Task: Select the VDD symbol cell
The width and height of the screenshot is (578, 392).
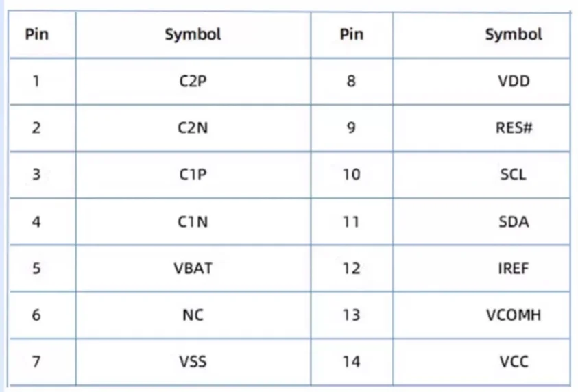Action: coord(481,81)
